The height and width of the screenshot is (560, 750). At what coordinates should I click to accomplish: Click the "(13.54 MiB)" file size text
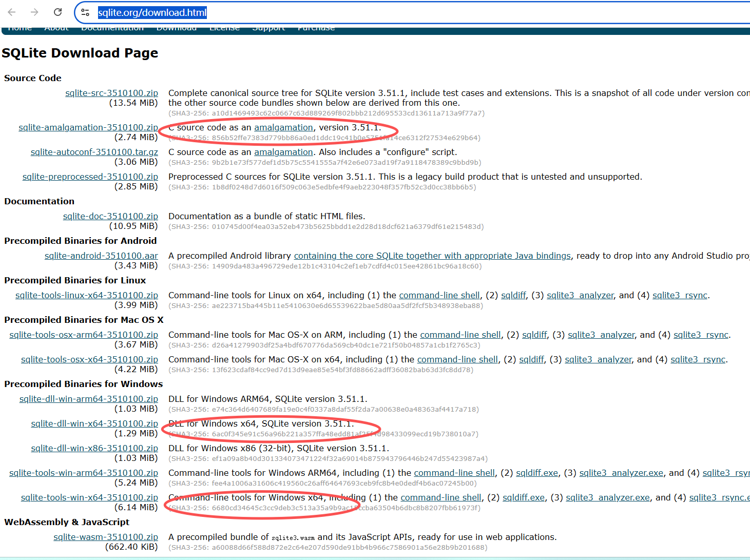[133, 103]
